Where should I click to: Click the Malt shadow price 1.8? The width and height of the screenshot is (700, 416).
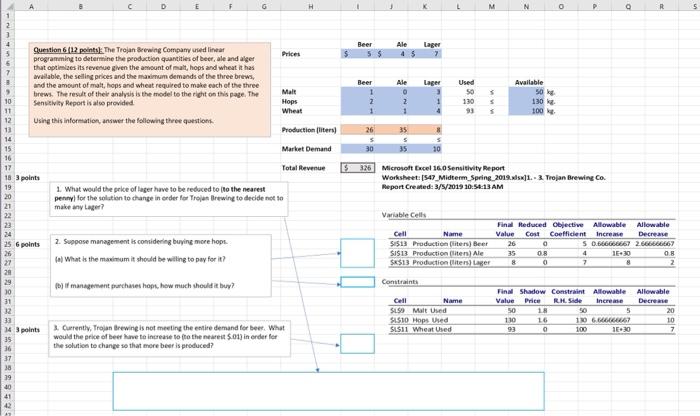click(542, 310)
